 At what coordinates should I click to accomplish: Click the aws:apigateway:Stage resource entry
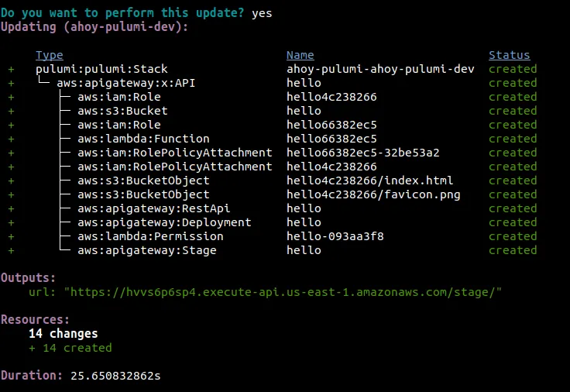point(147,250)
